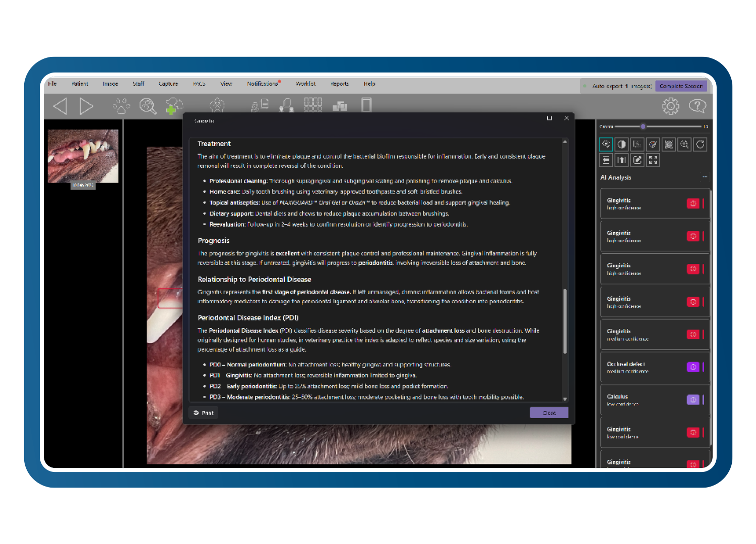Click the rotate image tool
This screenshot has height=544, width=756.
click(x=700, y=145)
